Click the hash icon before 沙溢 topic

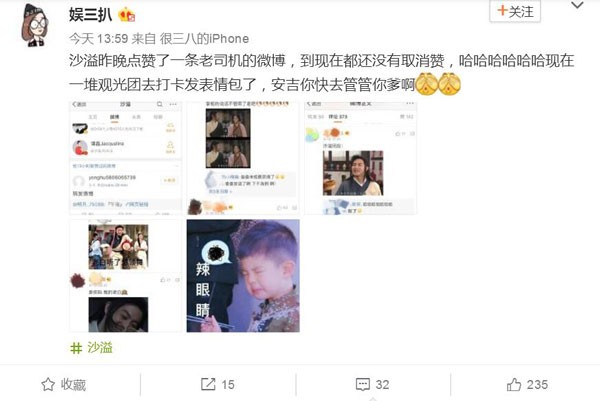click(76, 348)
